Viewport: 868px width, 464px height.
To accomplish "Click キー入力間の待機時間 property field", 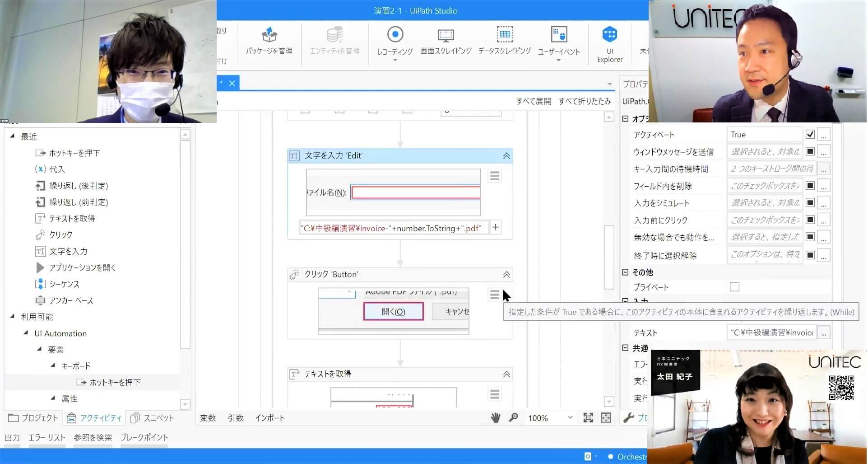I will tap(772, 169).
